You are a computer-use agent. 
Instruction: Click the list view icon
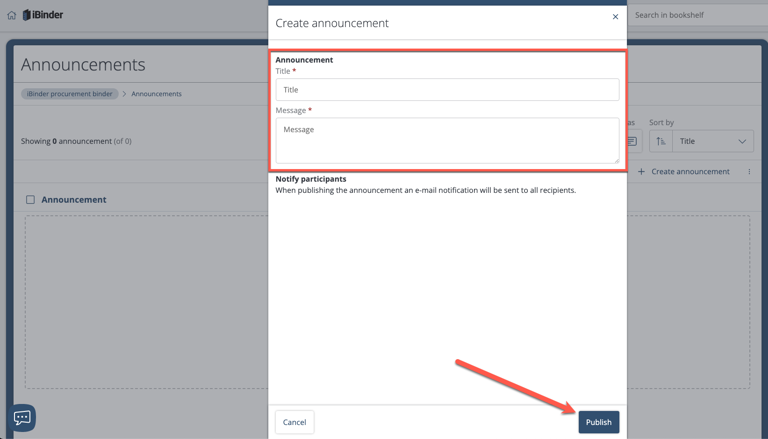[632, 141]
